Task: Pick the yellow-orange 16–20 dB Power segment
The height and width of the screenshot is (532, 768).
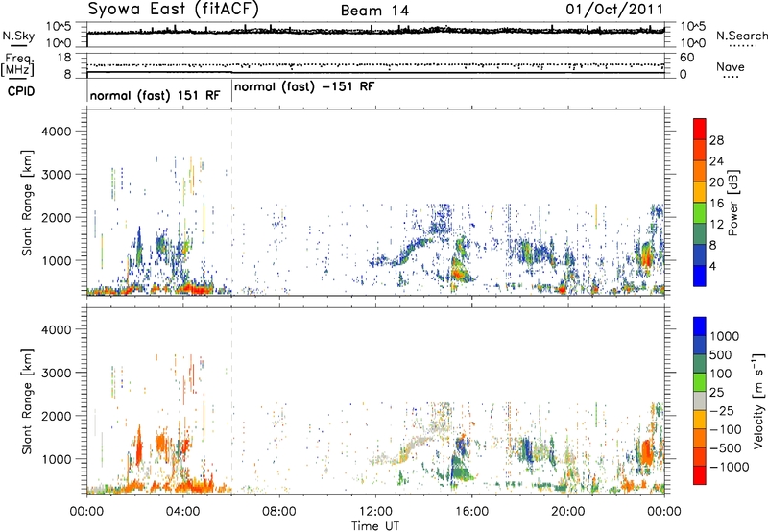Action: [700, 191]
